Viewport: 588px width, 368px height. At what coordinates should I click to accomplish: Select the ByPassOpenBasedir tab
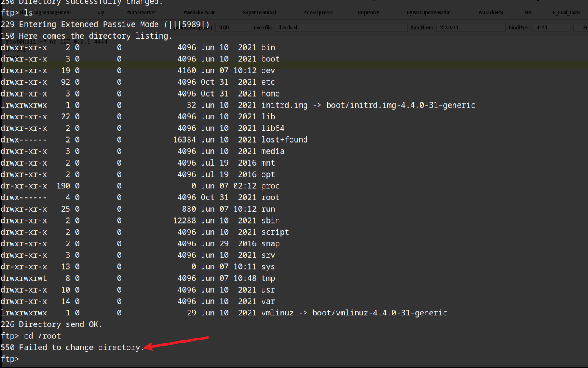point(428,13)
